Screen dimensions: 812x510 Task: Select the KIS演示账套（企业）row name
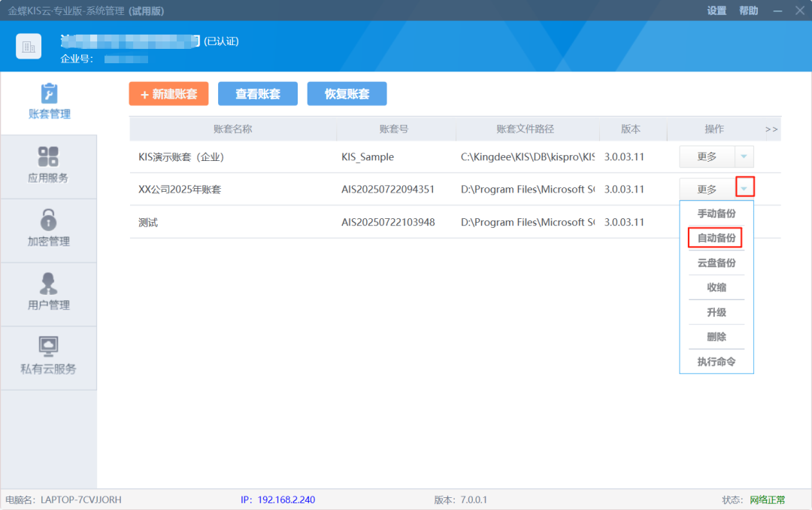(181, 157)
